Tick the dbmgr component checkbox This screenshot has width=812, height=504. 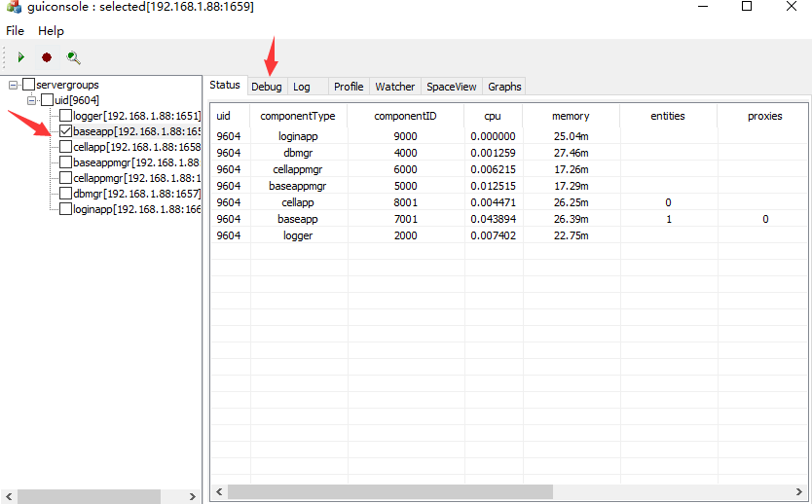coord(65,194)
